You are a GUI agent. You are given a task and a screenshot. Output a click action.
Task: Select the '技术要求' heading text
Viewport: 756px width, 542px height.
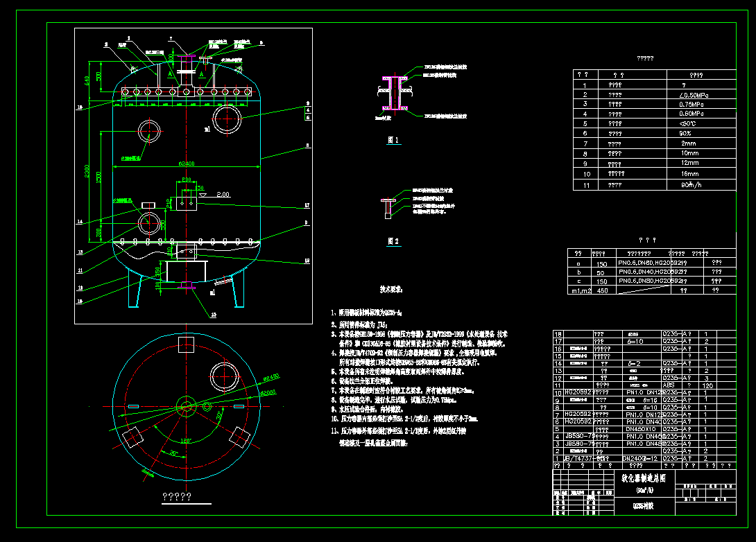point(391,290)
